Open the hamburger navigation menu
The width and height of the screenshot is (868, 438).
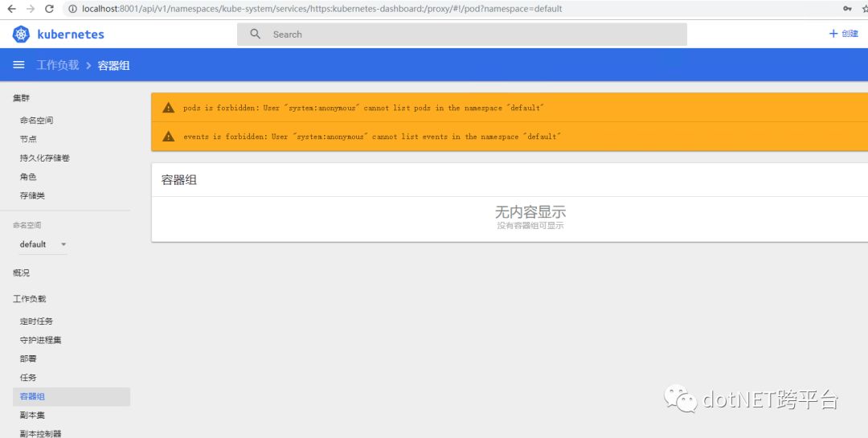point(18,65)
